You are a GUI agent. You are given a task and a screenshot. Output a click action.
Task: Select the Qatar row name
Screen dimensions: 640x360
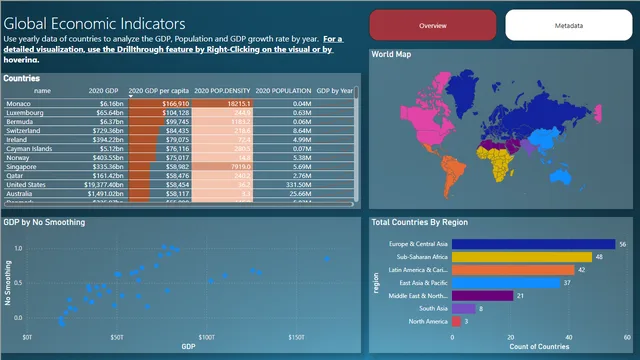click(x=14, y=176)
